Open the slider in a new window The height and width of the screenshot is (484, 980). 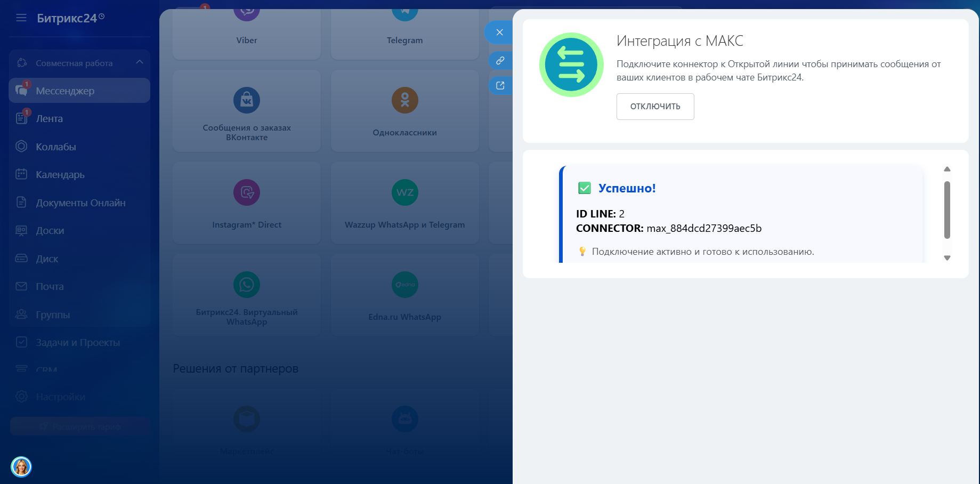point(500,85)
